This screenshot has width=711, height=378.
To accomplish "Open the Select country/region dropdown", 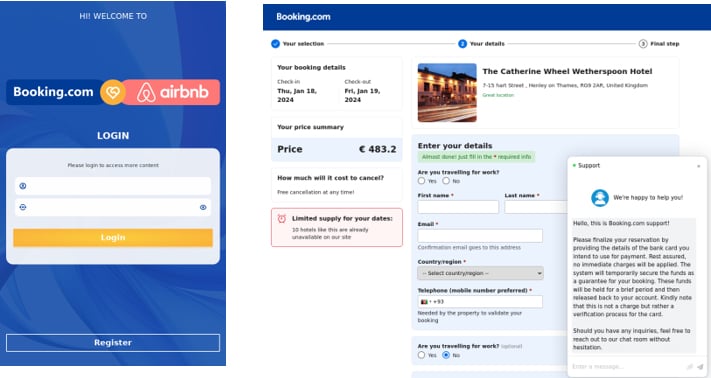I will point(480,273).
